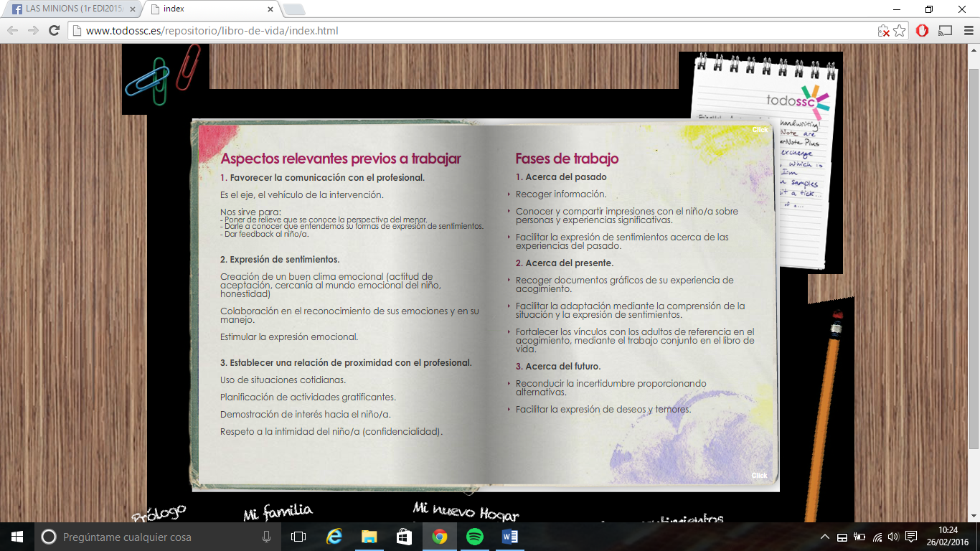Click the address bar URL field

(x=473, y=31)
